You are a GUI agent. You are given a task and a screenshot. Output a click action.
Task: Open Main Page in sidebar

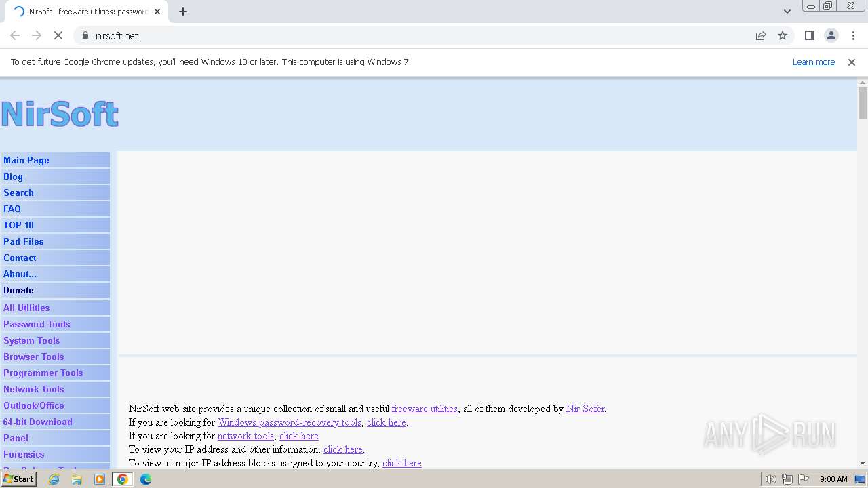pos(55,160)
